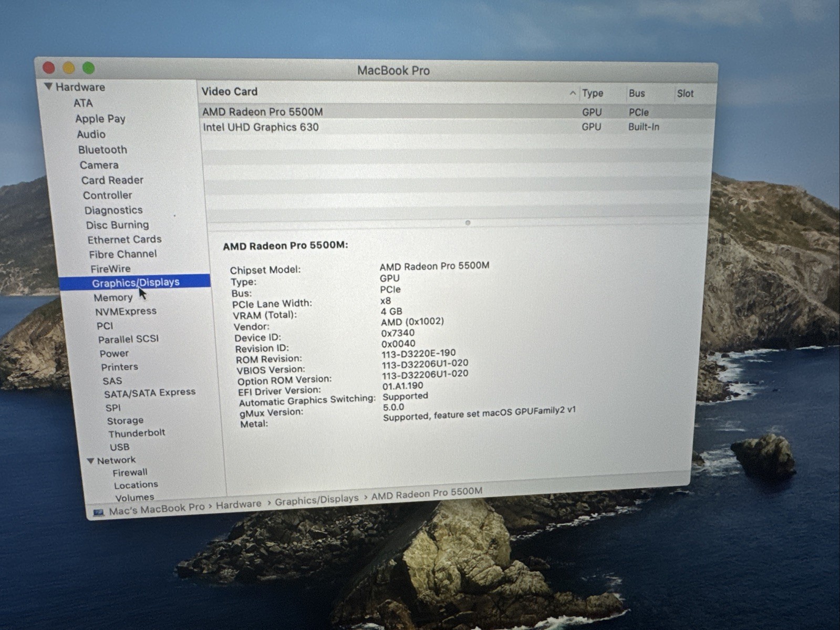This screenshot has width=840, height=630.
Task: Select Parallel SCSI item
Action: pyautogui.click(x=128, y=339)
